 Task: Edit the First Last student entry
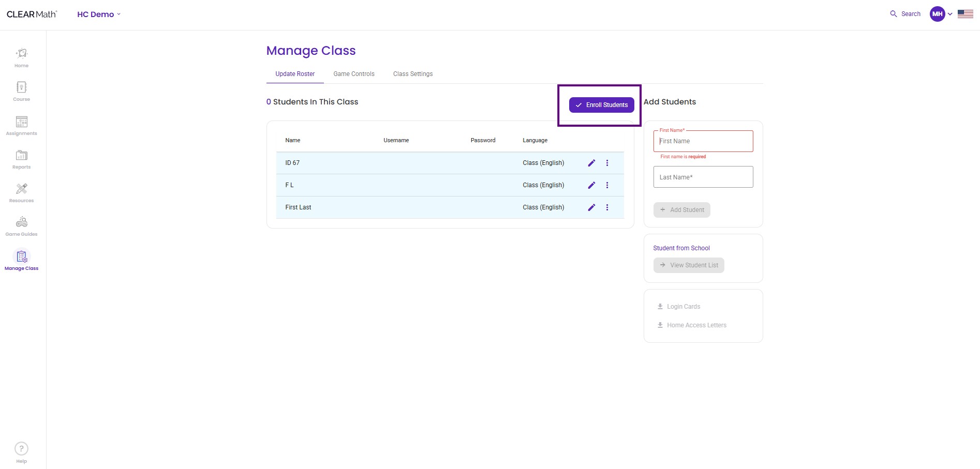(591, 207)
